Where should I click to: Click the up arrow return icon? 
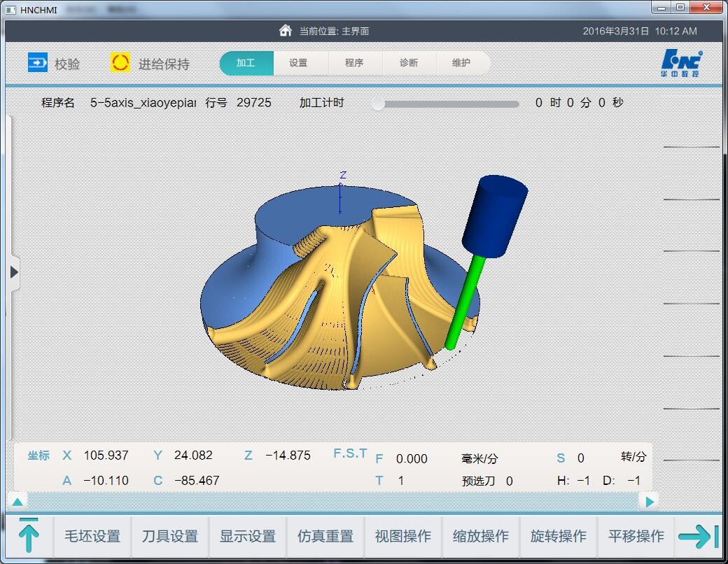coord(29,536)
